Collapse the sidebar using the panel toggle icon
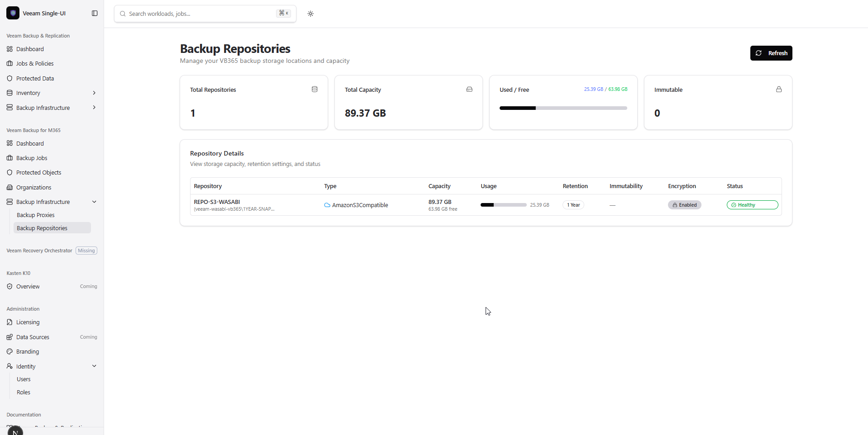This screenshot has height=435, width=868. pos(95,13)
